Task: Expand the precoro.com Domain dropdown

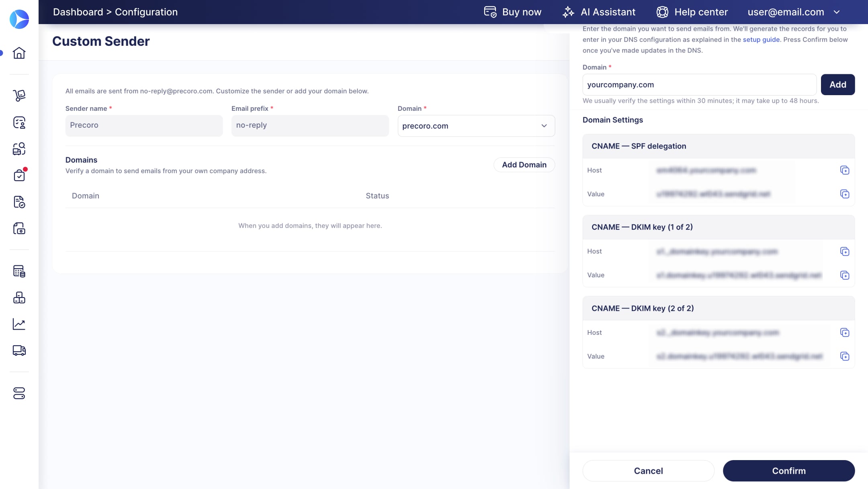Action: (x=476, y=126)
